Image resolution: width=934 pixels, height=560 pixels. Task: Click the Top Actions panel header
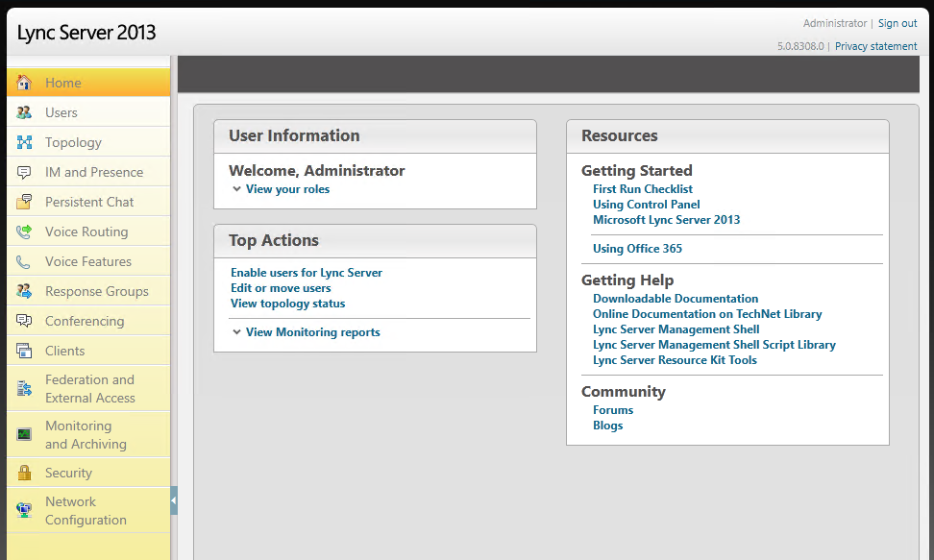376,241
